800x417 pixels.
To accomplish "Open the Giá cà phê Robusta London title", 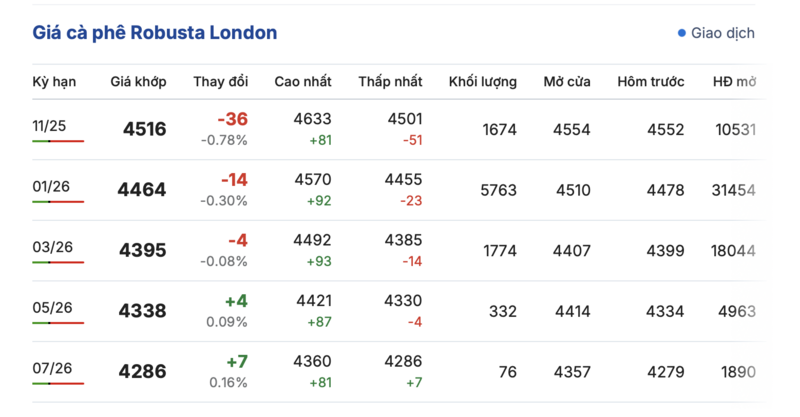I will 155,33.
